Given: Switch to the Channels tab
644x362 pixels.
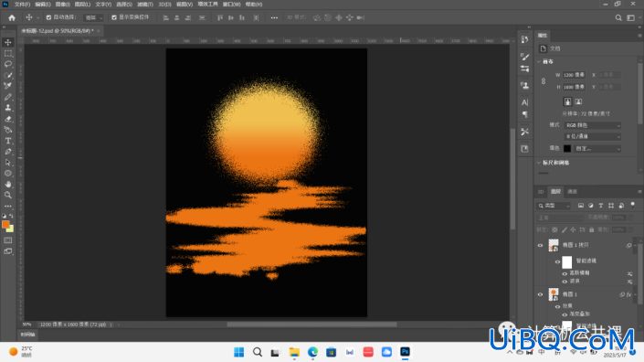Looking at the screenshot, I should click(x=572, y=191).
